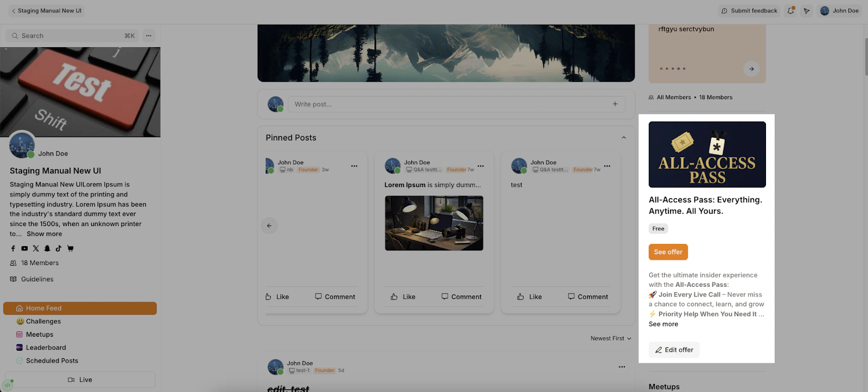Click Submit feedback
Image resolution: width=868 pixels, height=392 pixels.
tap(749, 11)
